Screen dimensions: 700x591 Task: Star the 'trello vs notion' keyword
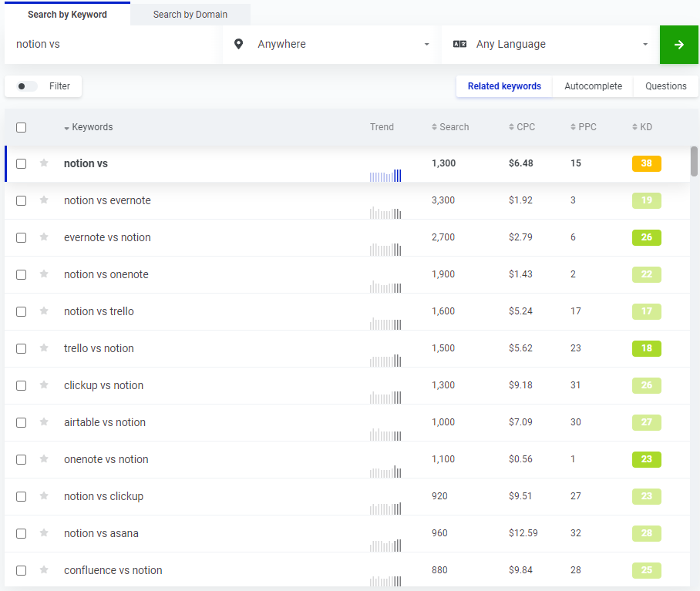(44, 348)
